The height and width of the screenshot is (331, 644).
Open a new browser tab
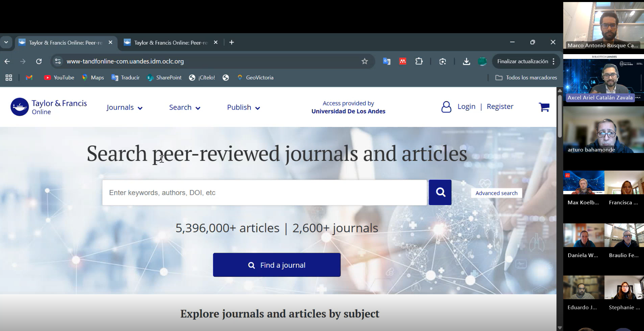point(232,42)
